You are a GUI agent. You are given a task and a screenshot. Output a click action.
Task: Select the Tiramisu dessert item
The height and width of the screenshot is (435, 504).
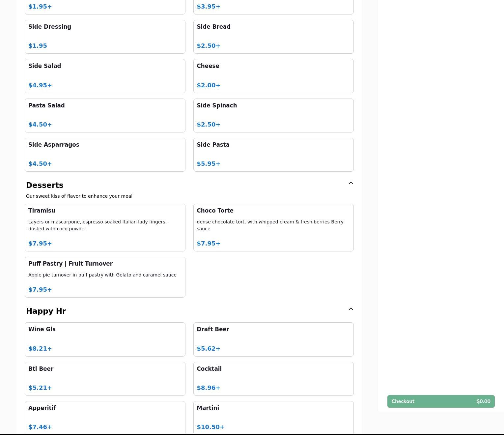(x=105, y=227)
